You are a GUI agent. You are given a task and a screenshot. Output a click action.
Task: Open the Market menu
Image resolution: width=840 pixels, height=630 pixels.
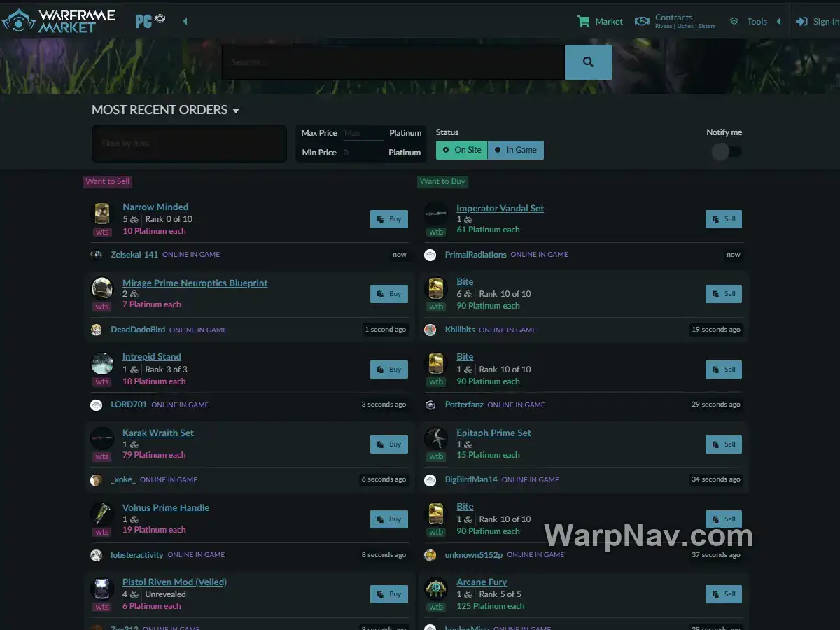click(599, 22)
